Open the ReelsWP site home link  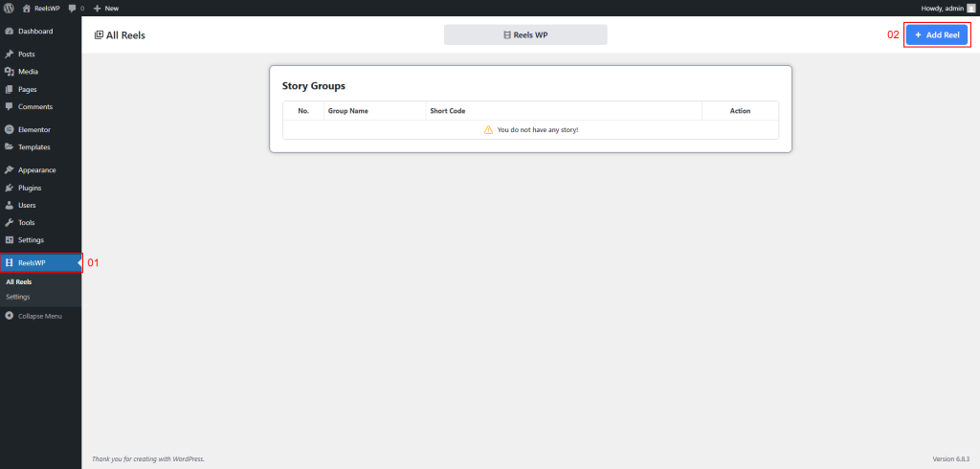42,8
